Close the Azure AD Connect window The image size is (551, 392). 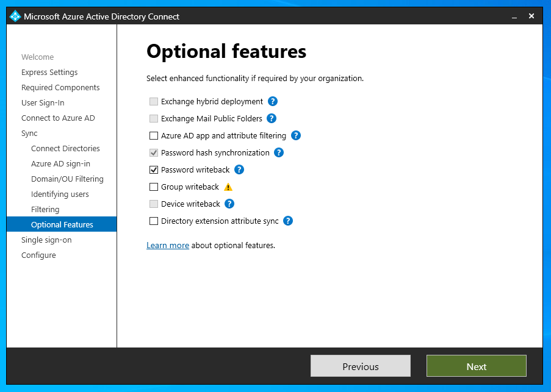[531, 16]
